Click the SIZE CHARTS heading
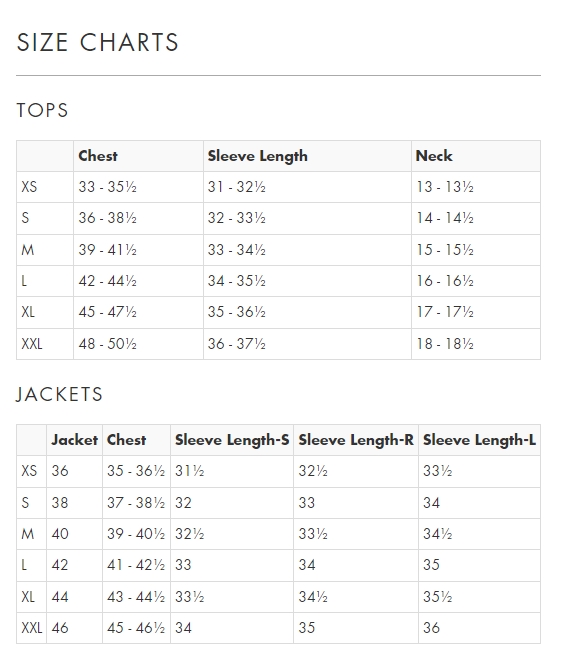 coord(97,42)
